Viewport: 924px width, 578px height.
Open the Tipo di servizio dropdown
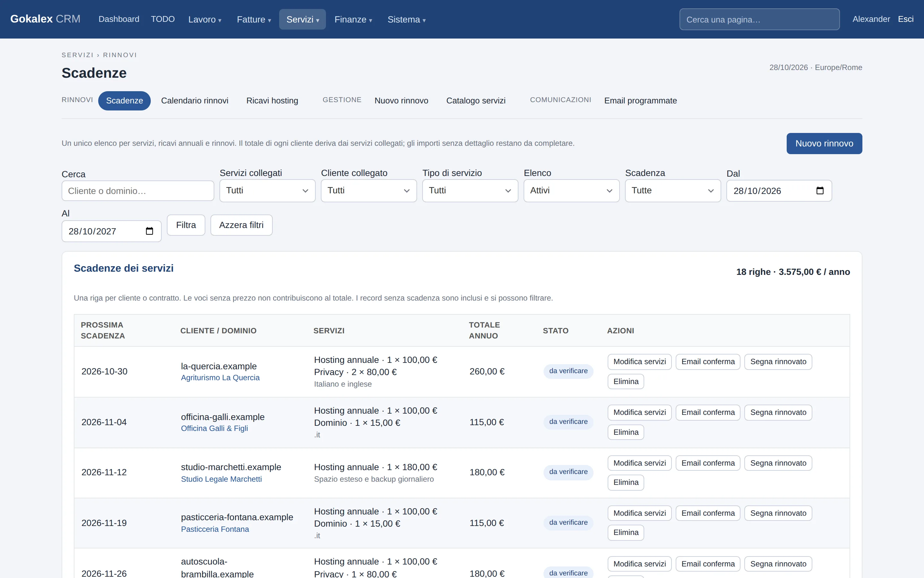470,190
